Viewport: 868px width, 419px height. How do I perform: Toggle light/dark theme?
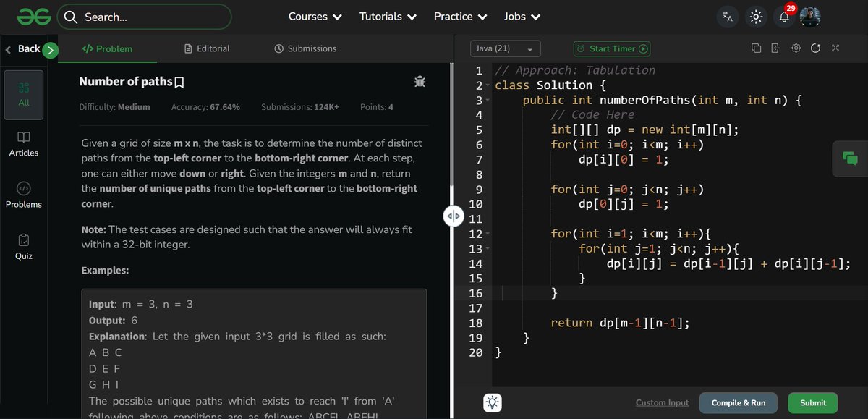click(756, 17)
